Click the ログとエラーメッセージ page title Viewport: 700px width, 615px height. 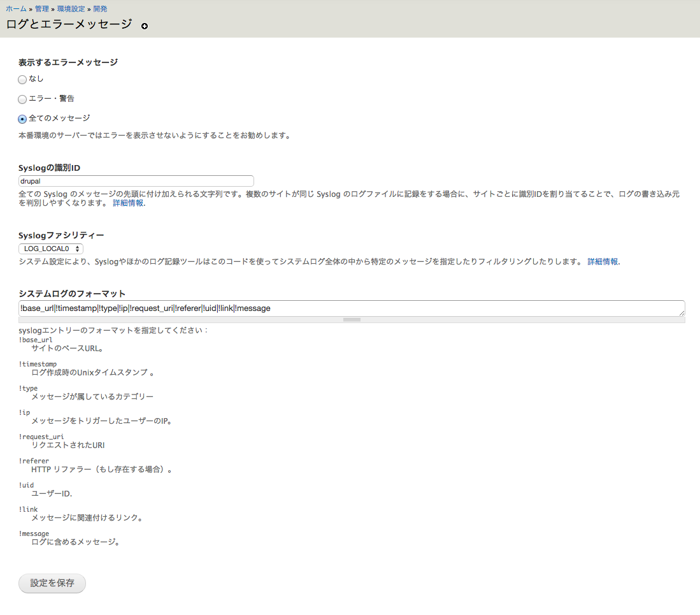click(x=69, y=24)
